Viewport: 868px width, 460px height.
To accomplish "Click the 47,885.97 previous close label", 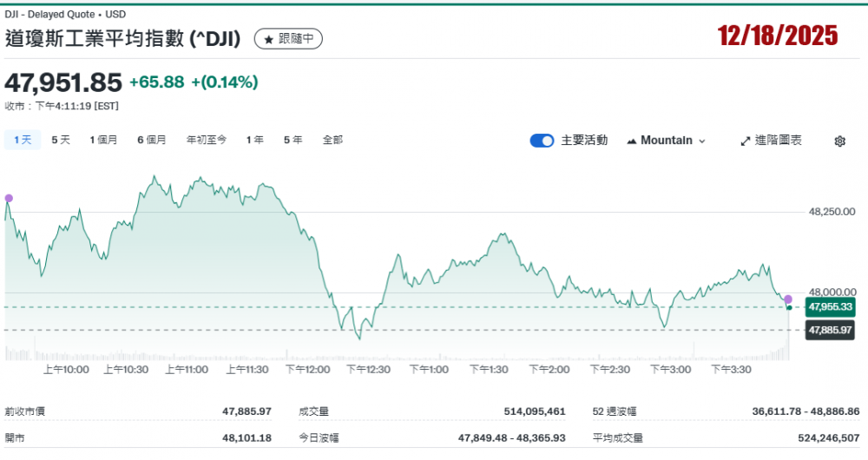I will pos(830,330).
